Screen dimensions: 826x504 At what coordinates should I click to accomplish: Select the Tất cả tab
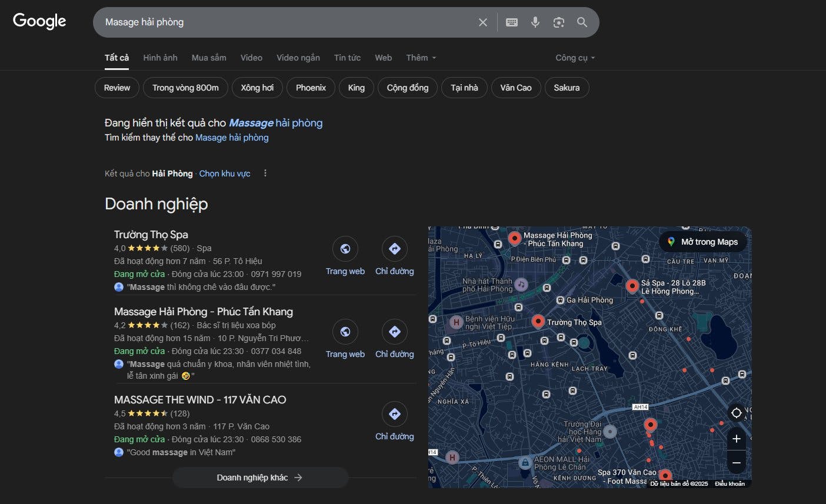[x=116, y=58]
